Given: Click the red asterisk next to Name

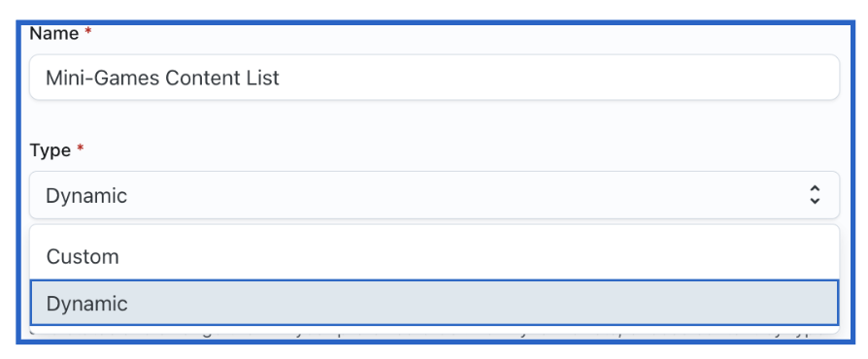Looking at the screenshot, I should (x=87, y=32).
